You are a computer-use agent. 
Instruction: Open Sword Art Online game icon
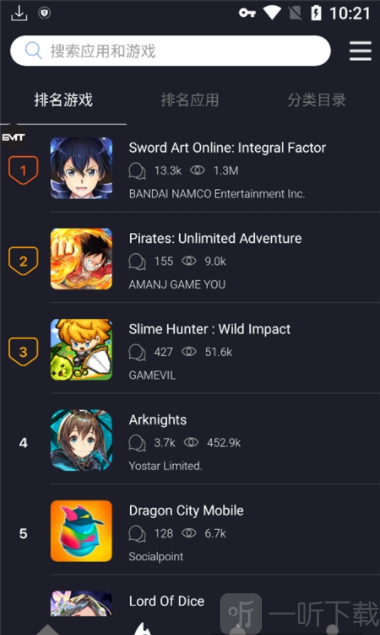coord(81,168)
